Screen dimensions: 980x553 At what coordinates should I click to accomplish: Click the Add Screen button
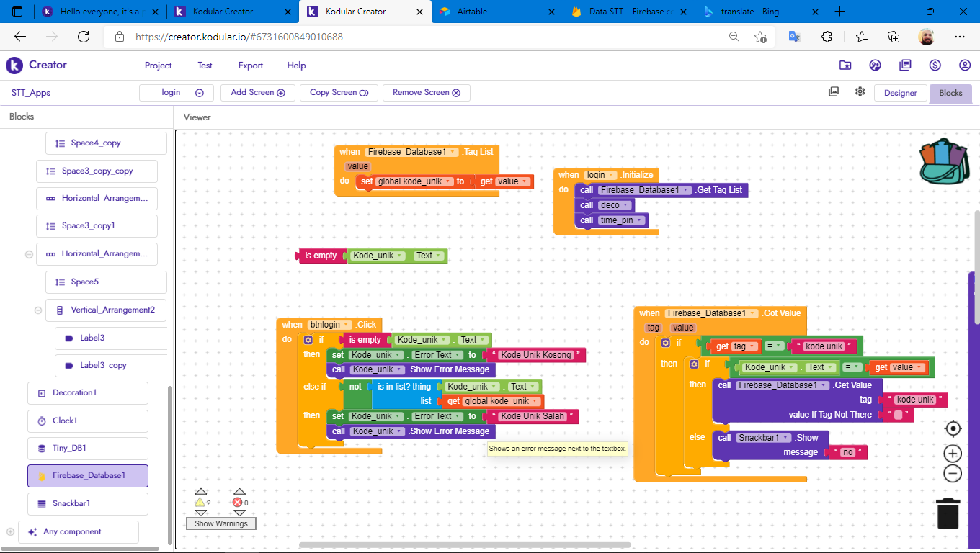pos(257,93)
